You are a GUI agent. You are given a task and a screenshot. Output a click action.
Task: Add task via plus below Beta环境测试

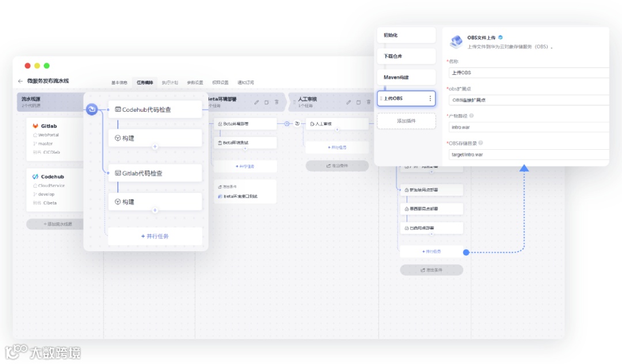click(245, 149)
